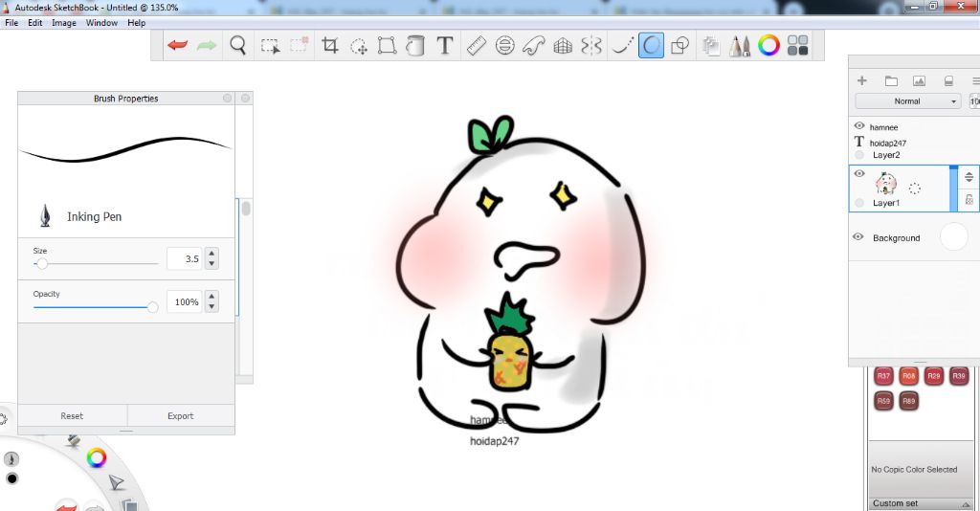Viewport: 980px width, 511px height.
Task: Open the Window menu
Action: [x=101, y=23]
